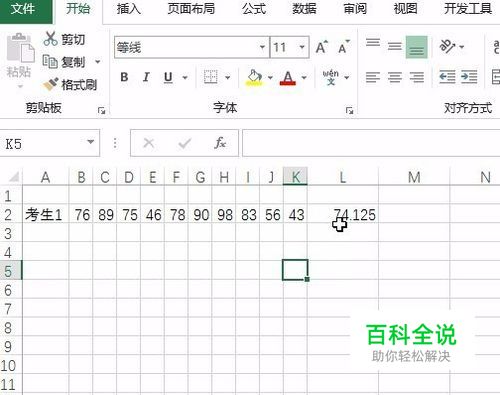Open phonetic guide dropdown arrow
This screenshot has height=395, width=500.
pos(347,78)
